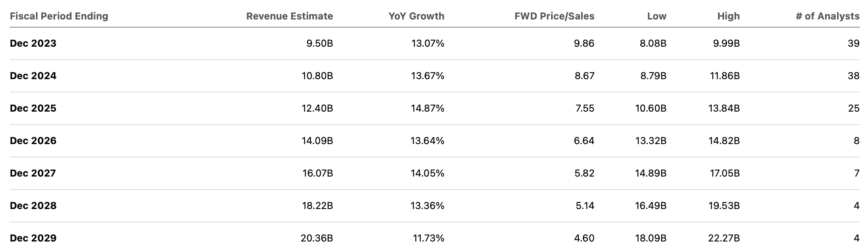Click the Revenue Estimate column header
This screenshot has height=250, width=868.
[x=289, y=16]
